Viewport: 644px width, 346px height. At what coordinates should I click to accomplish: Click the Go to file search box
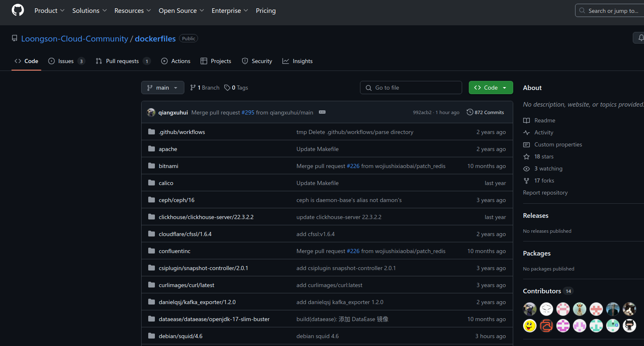(411, 88)
